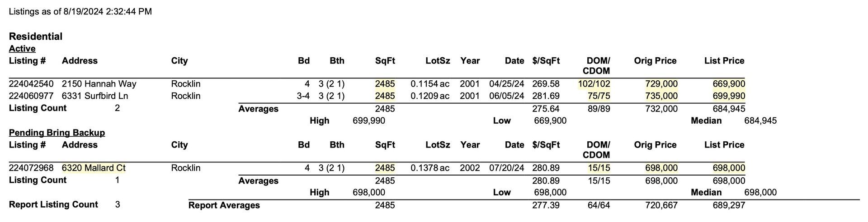Click the Active section heading

click(x=22, y=49)
